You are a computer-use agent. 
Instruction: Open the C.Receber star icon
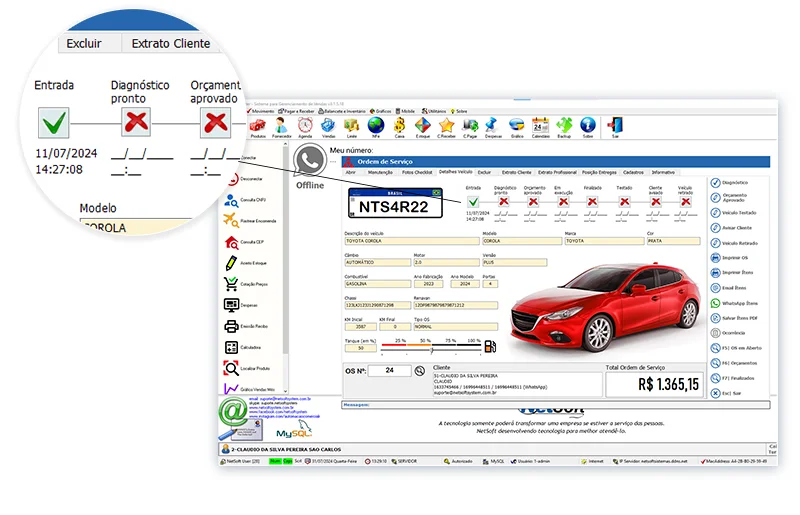pyautogui.click(x=446, y=126)
